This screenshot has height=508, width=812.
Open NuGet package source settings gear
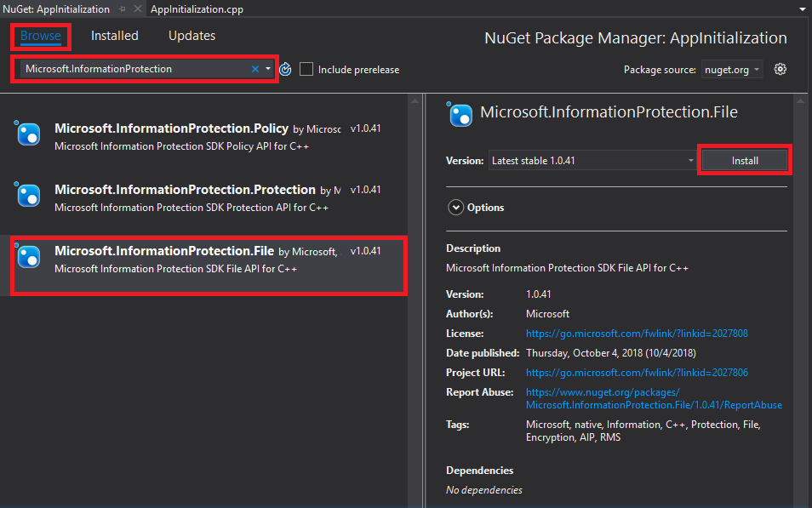click(x=780, y=70)
